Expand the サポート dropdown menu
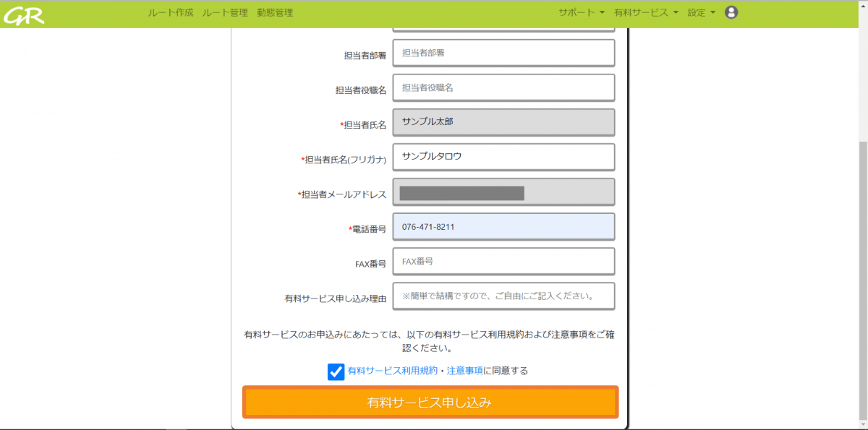 (581, 12)
